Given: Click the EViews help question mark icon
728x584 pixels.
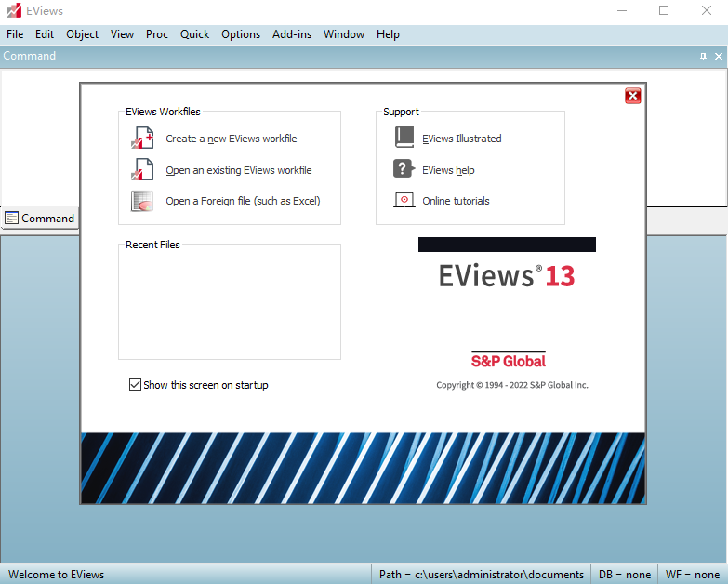Looking at the screenshot, I should coord(404,168).
